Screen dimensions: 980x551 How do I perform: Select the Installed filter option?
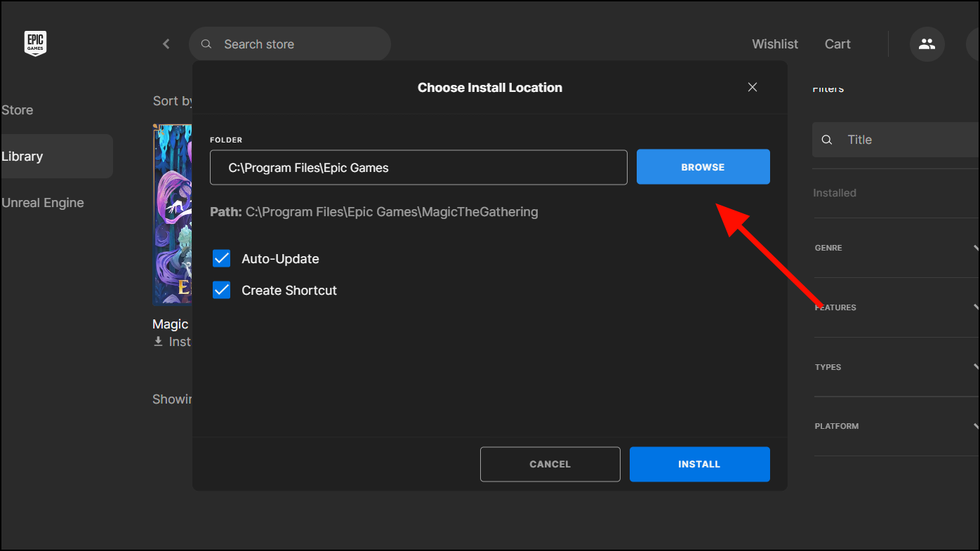click(835, 193)
